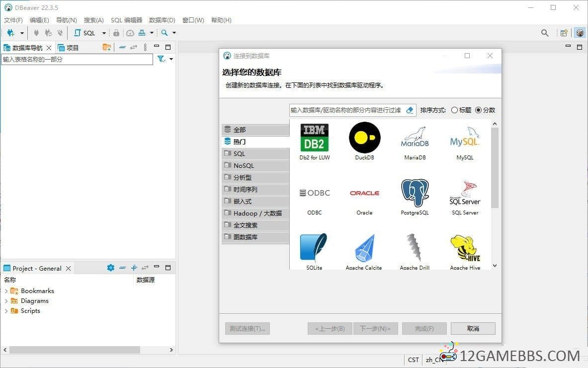Select the DuckDB database icon
The height and width of the screenshot is (368, 588).
click(x=364, y=142)
